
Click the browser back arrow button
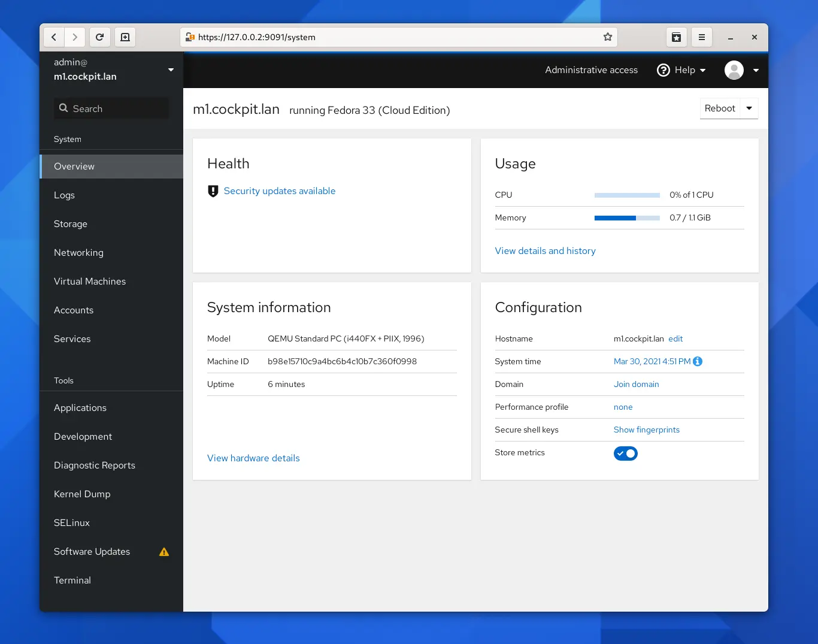54,37
